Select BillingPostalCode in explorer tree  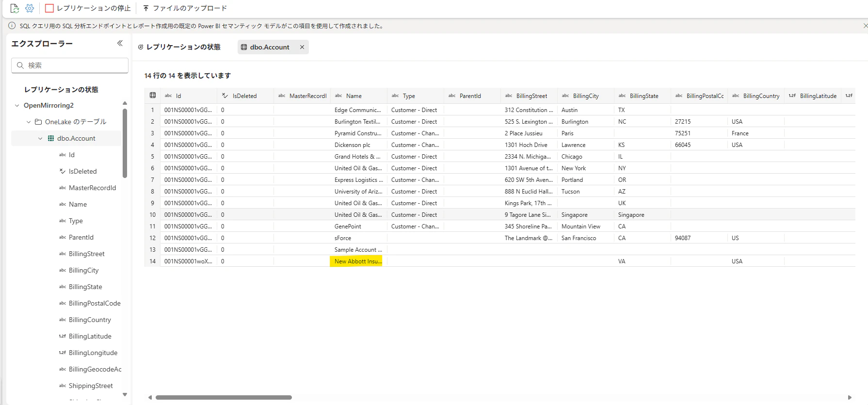coord(95,303)
